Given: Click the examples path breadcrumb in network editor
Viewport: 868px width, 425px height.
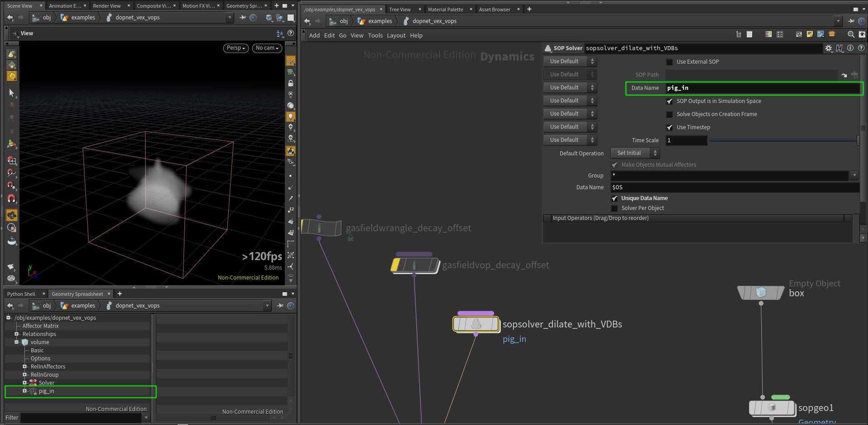Looking at the screenshot, I should tap(380, 21).
